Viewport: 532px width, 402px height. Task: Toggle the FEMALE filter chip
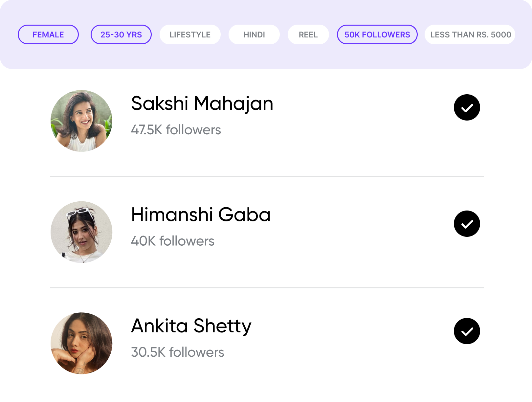point(48,34)
